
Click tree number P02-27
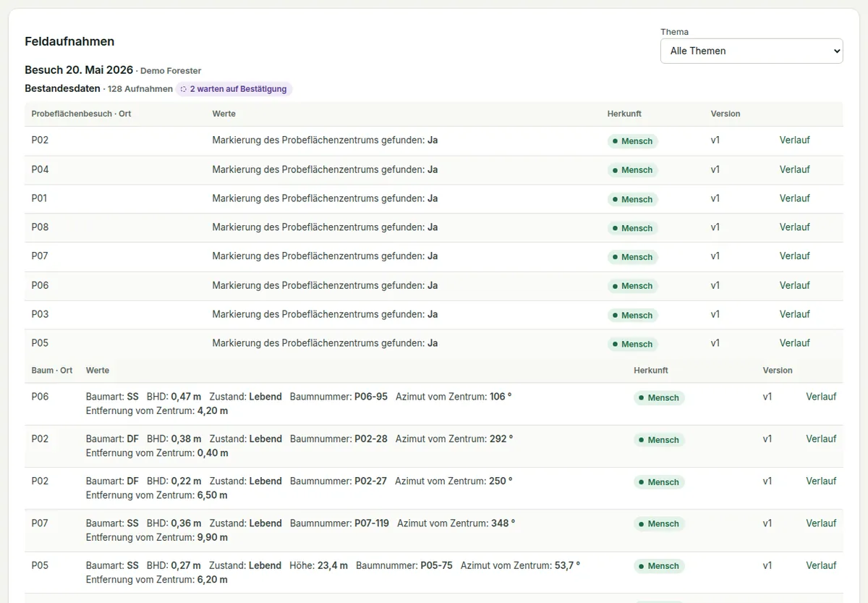370,481
